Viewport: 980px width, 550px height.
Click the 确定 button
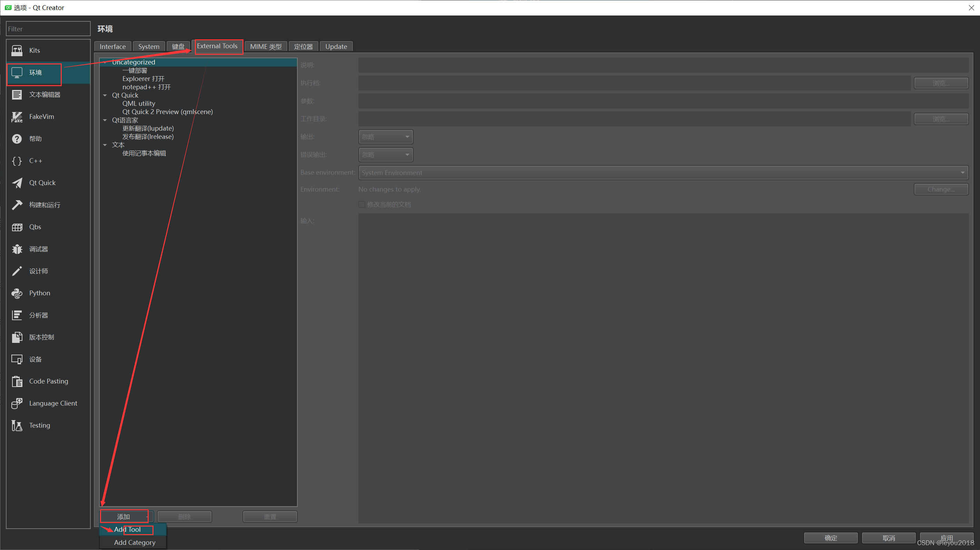click(831, 538)
